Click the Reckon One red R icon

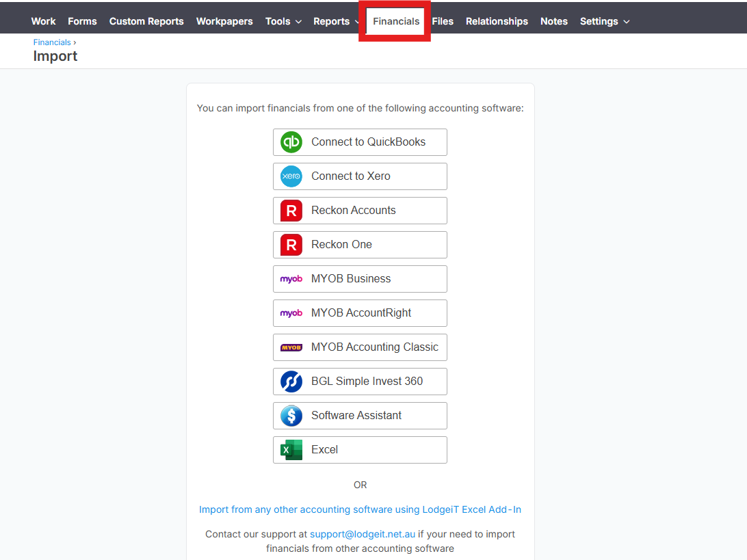tap(291, 245)
